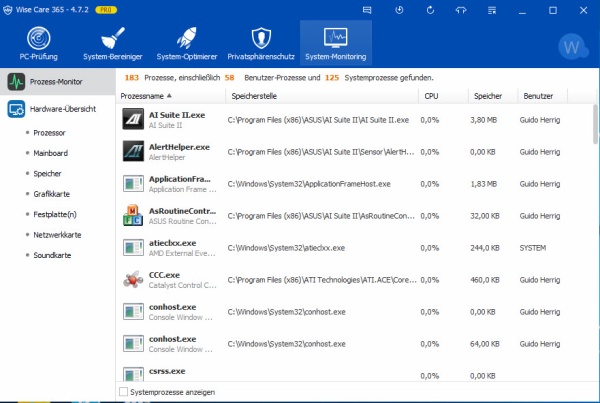Click the AsRoutineController process icon
The image size is (600, 403).
click(x=133, y=215)
